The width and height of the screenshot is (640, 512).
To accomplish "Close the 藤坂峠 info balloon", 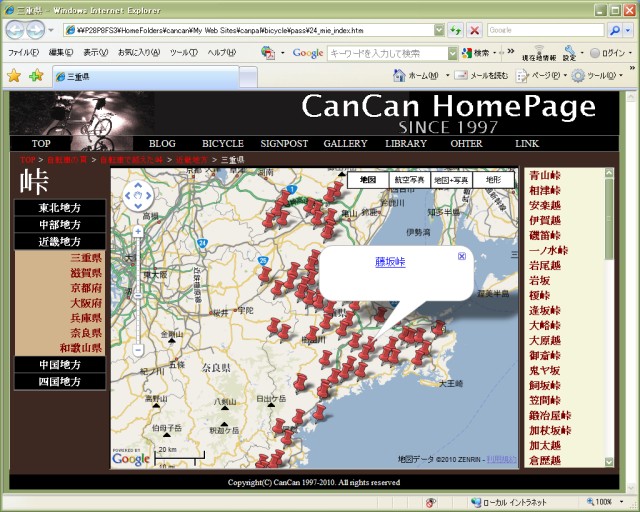I will pyautogui.click(x=462, y=256).
